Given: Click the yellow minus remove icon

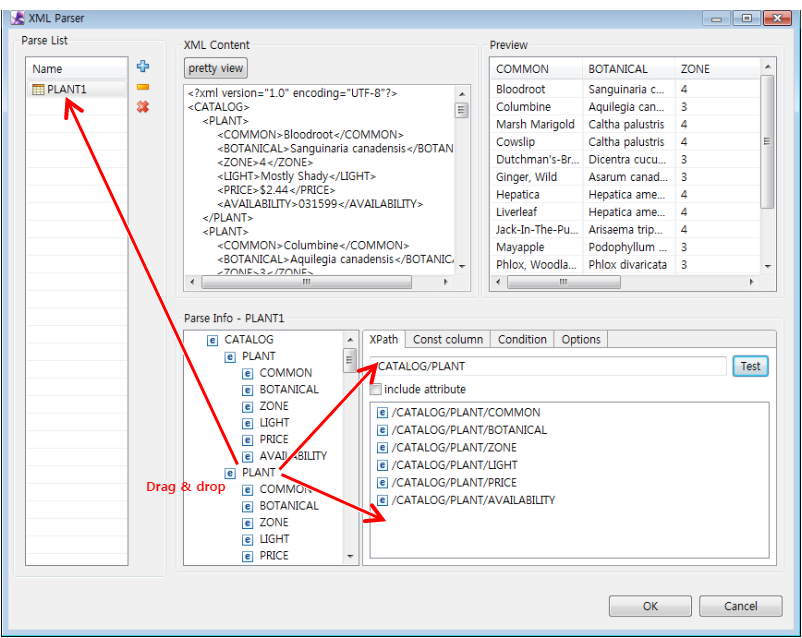Looking at the screenshot, I should tap(143, 87).
